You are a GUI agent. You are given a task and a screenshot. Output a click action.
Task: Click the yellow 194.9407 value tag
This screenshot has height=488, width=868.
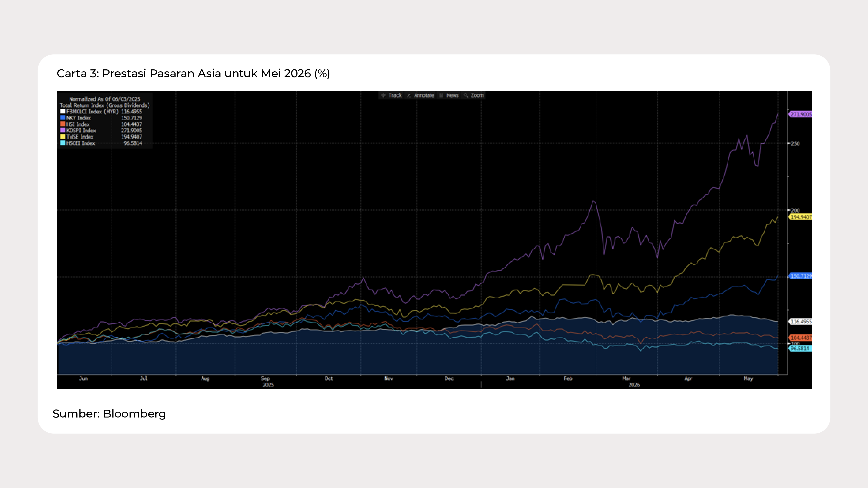pyautogui.click(x=801, y=217)
